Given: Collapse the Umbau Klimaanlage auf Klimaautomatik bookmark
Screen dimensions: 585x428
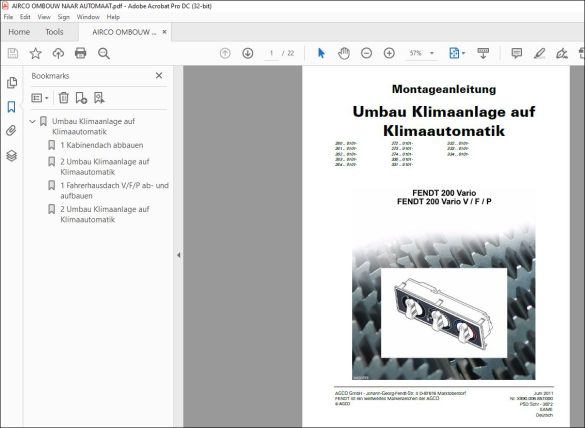Looking at the screenshot, I should coord(32,121).
